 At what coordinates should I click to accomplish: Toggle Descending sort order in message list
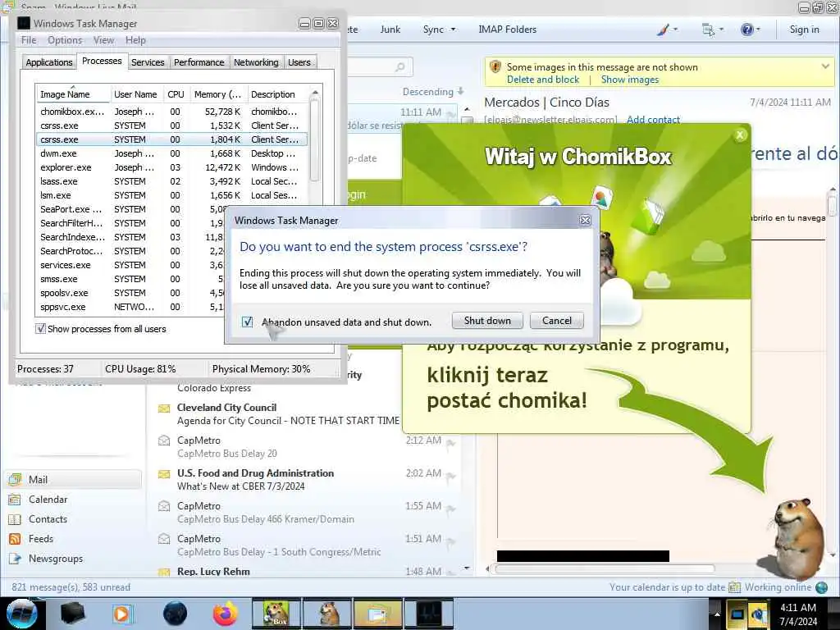tap(433, 92)
